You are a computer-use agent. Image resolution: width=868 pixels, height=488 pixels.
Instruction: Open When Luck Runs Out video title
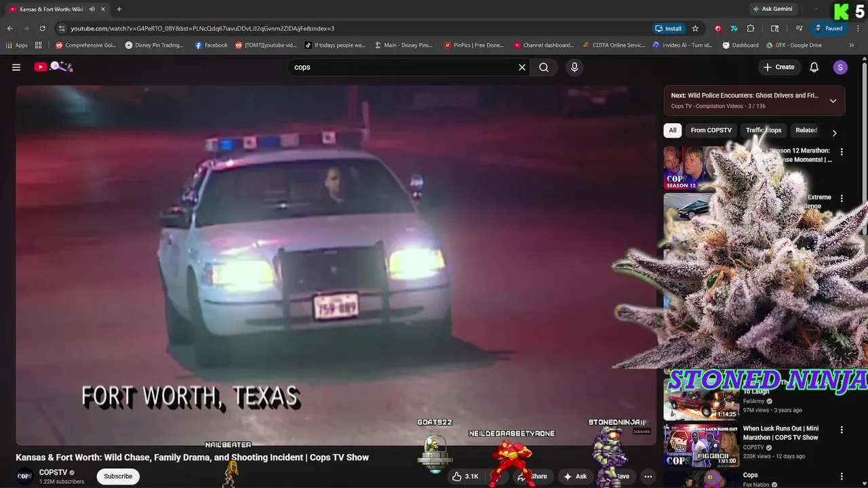(781, 433)
